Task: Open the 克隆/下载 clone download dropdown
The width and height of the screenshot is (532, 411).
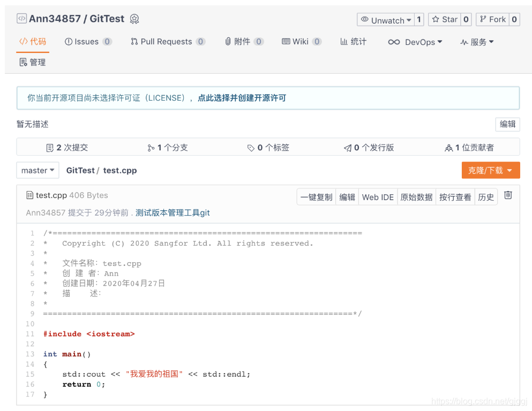Action: pyautogui.click(x=491, y=170)
